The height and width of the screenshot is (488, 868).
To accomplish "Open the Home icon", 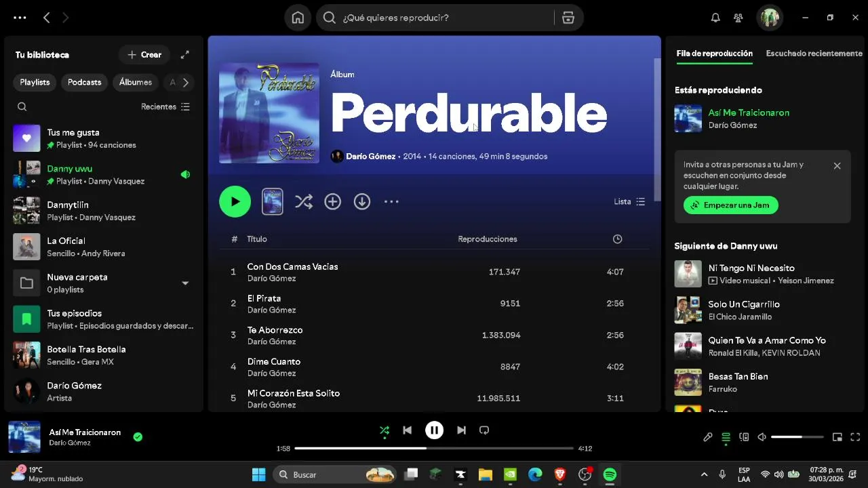I will coord(298,18).
